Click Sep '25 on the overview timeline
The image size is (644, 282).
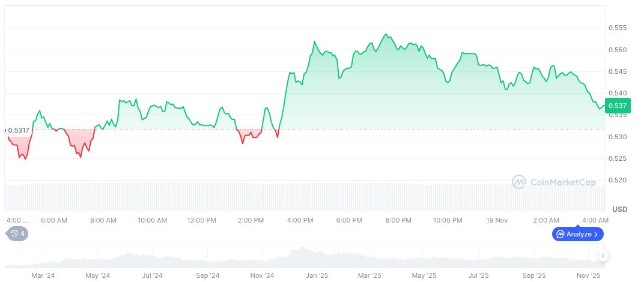coord(533,276)
